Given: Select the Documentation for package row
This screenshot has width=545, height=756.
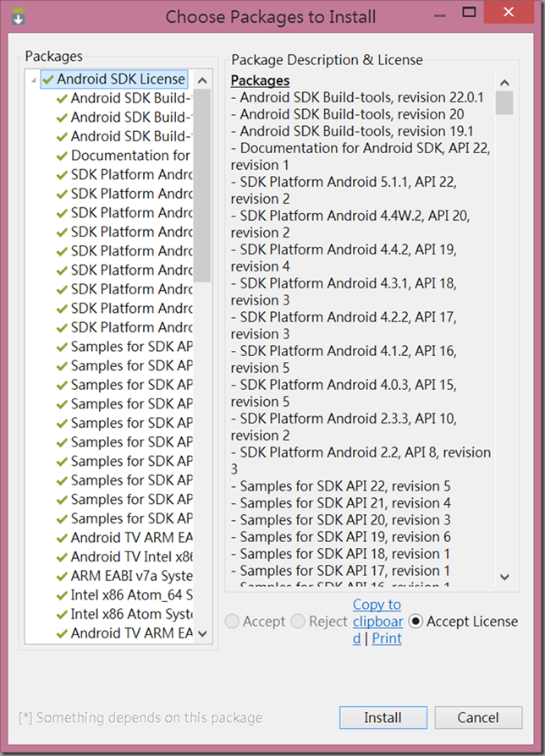Looking at the screenshot, I should [124, 156].
